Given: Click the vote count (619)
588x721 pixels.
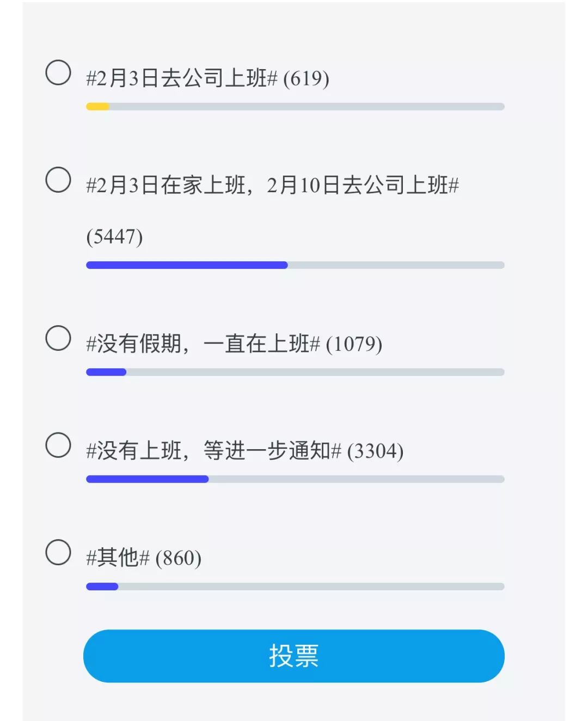Looking at the screenshot, I should 306,78.
